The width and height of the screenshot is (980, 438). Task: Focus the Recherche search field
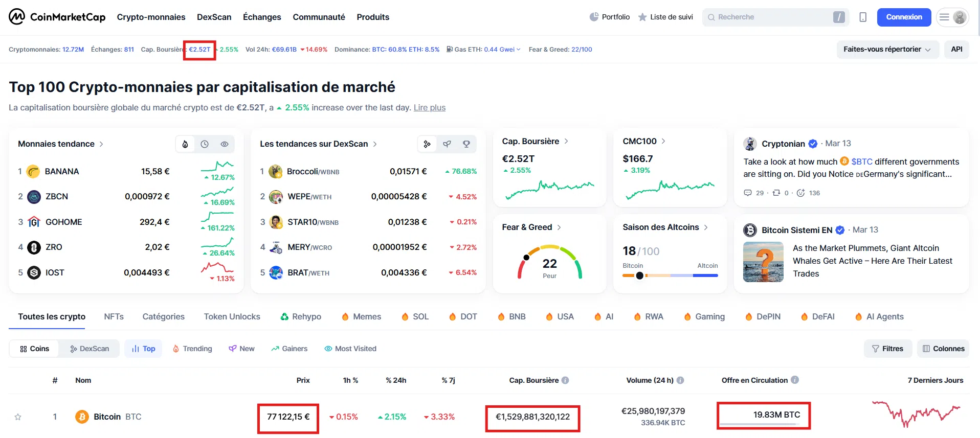click(775, 17)
